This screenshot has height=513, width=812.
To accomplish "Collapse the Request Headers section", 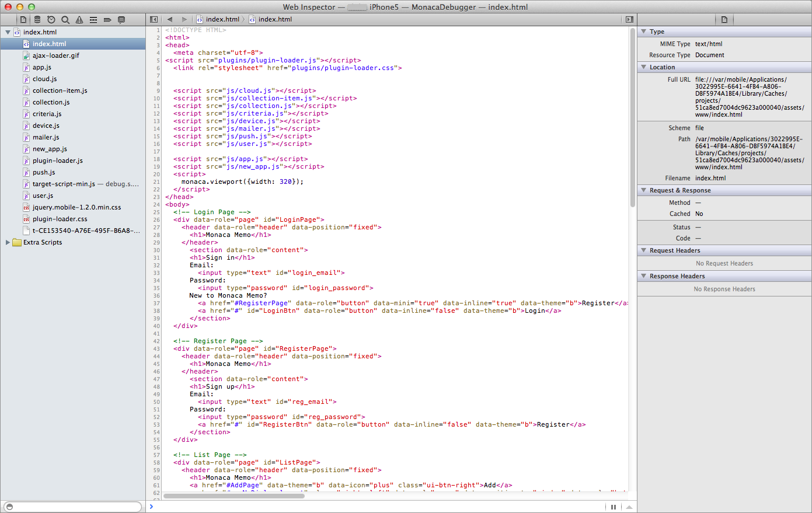I will [644, 250].
